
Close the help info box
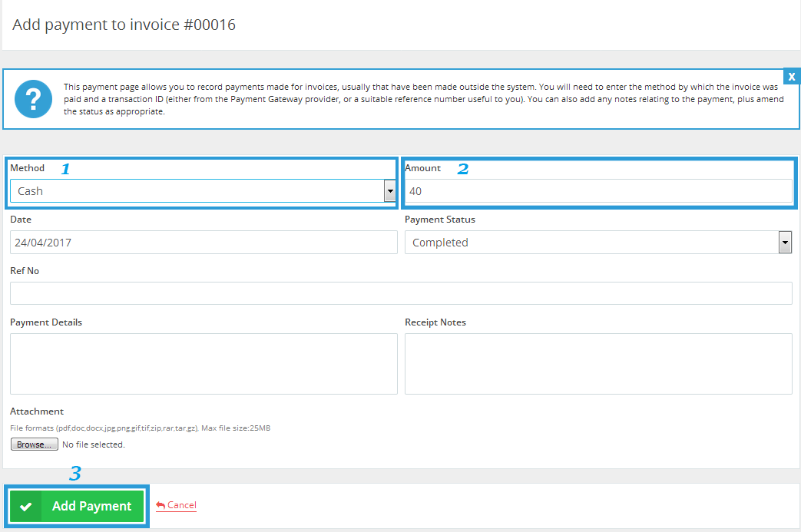point(791,77)
